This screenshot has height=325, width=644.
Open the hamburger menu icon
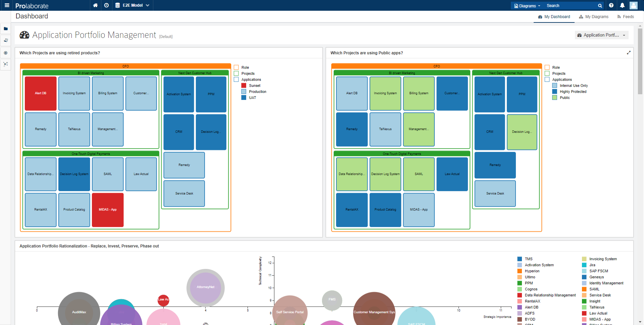click(7, 5)
